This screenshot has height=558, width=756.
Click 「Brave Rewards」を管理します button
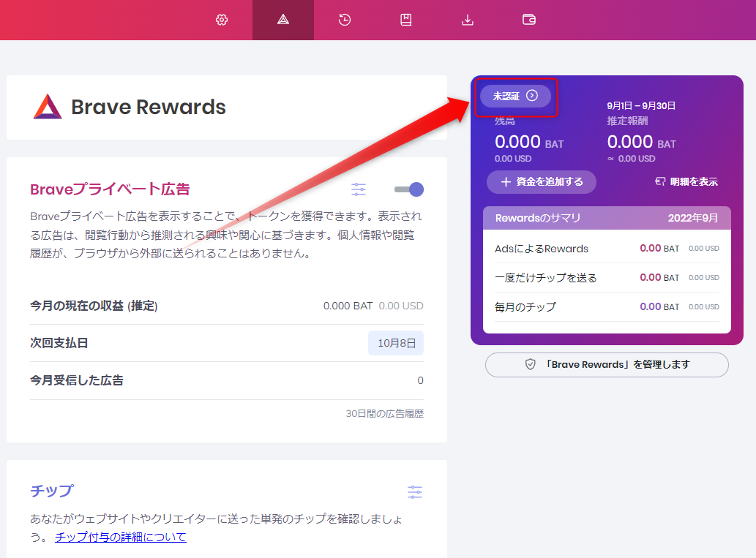click(x=607, y=364)
